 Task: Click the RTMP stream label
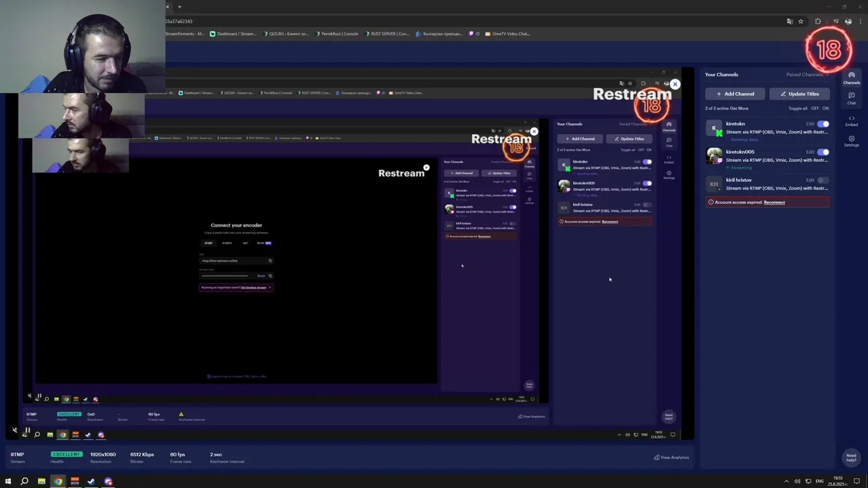pyautogui.click(x=18, y=454)
